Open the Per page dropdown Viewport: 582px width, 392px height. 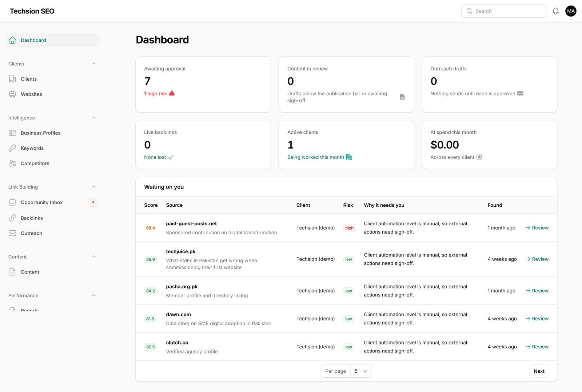point(361,371)
